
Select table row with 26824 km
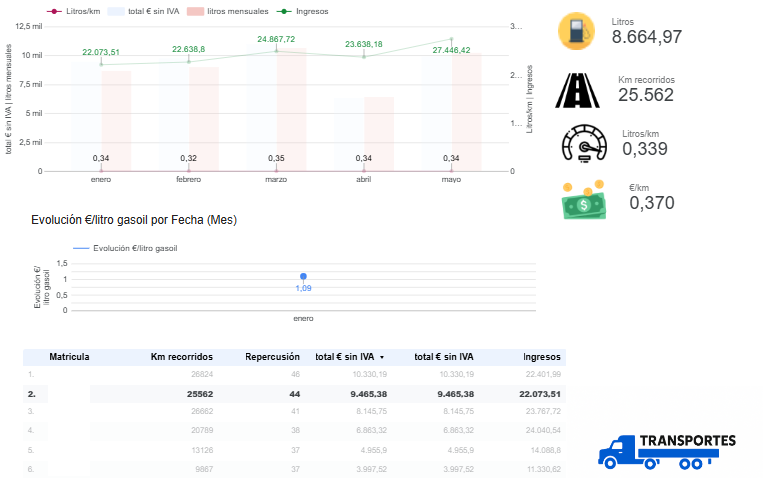[294, 375]
